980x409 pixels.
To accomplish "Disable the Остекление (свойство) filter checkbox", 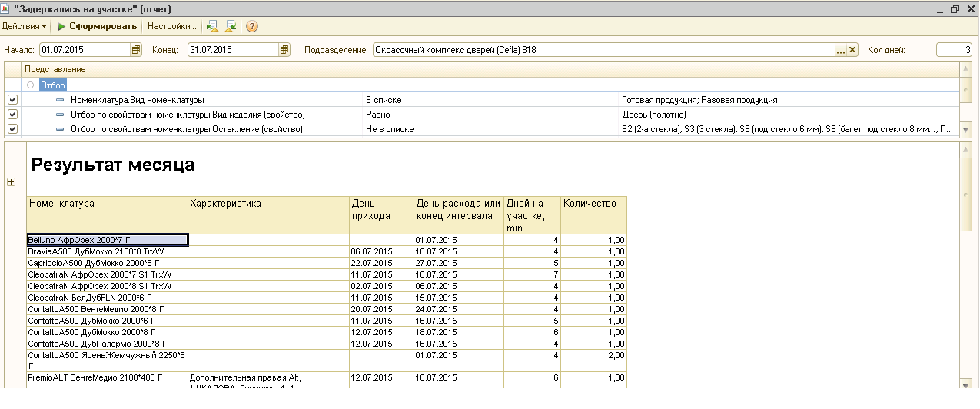I will pyautogui.click(x=12, y=129).
